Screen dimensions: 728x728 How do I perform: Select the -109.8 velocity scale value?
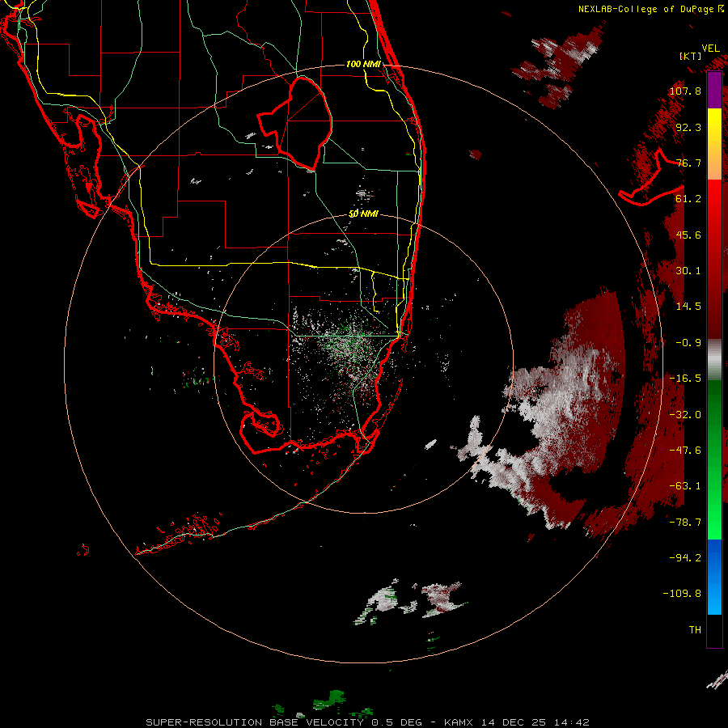[682, 594]
